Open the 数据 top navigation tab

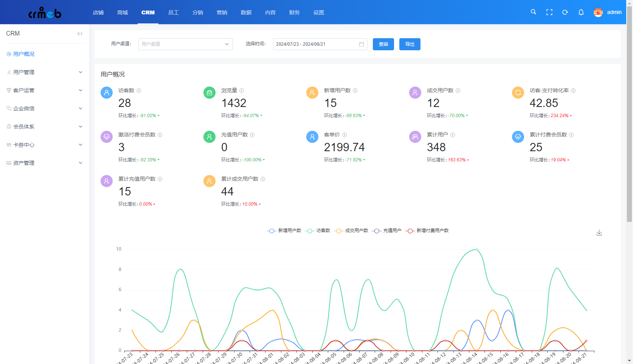(x=246, y=12)
